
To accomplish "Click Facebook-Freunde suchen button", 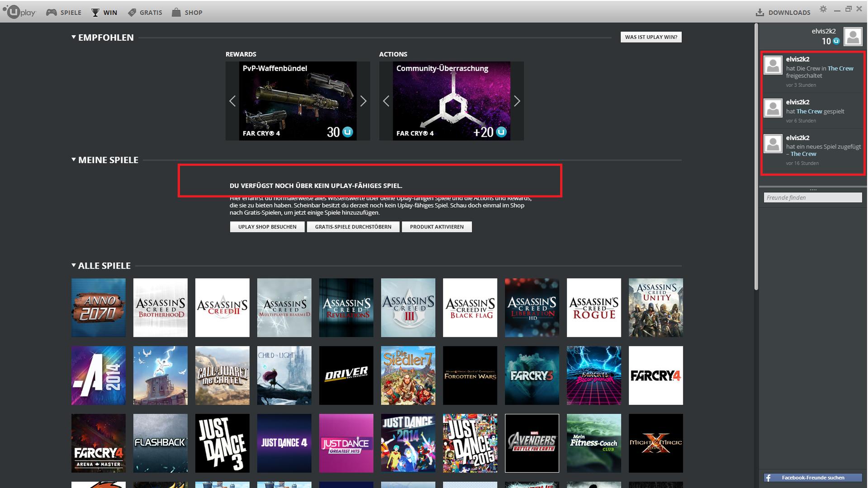I will (x=813, y=478).
